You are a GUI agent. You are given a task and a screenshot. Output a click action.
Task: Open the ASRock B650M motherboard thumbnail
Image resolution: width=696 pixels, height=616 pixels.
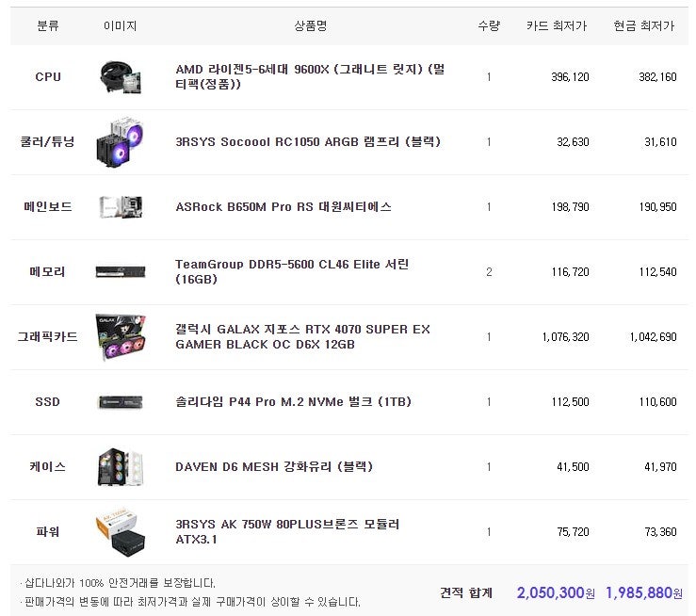121,207
